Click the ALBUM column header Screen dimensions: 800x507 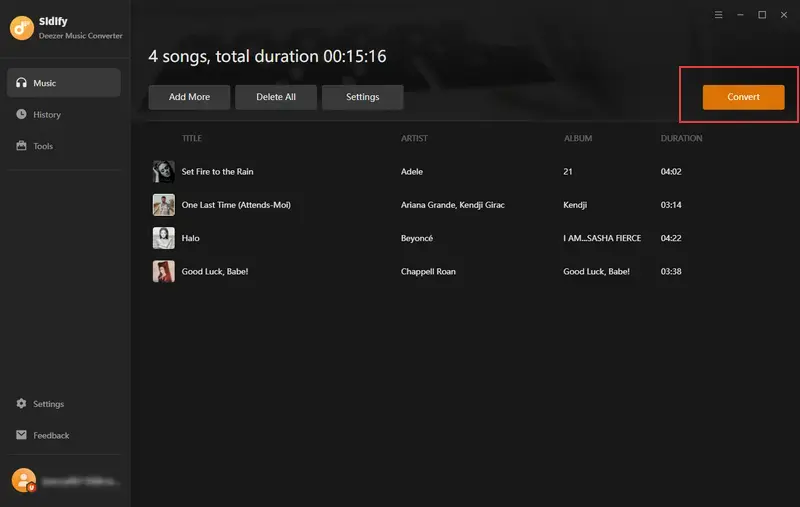[x=578, y=138]
